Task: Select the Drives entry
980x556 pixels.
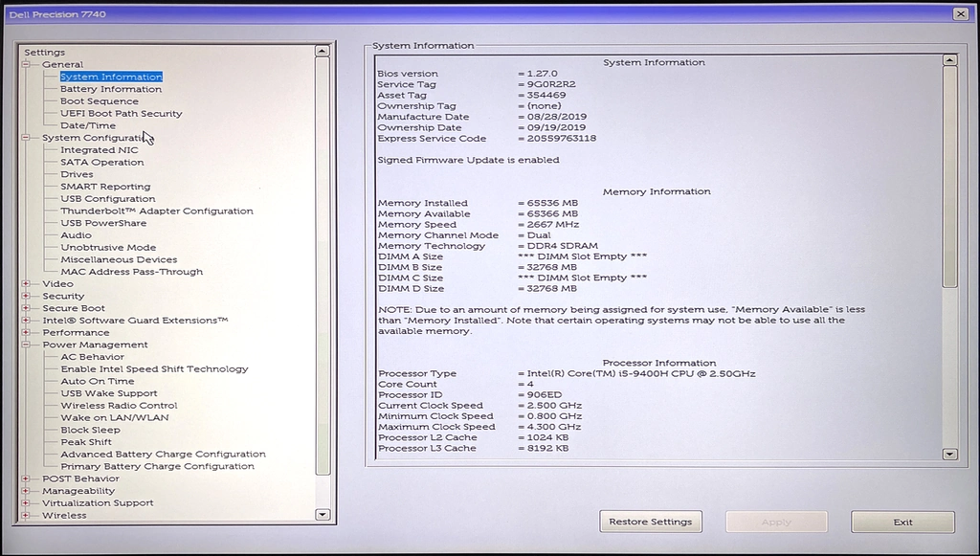Action: click(x=77, y=174)
